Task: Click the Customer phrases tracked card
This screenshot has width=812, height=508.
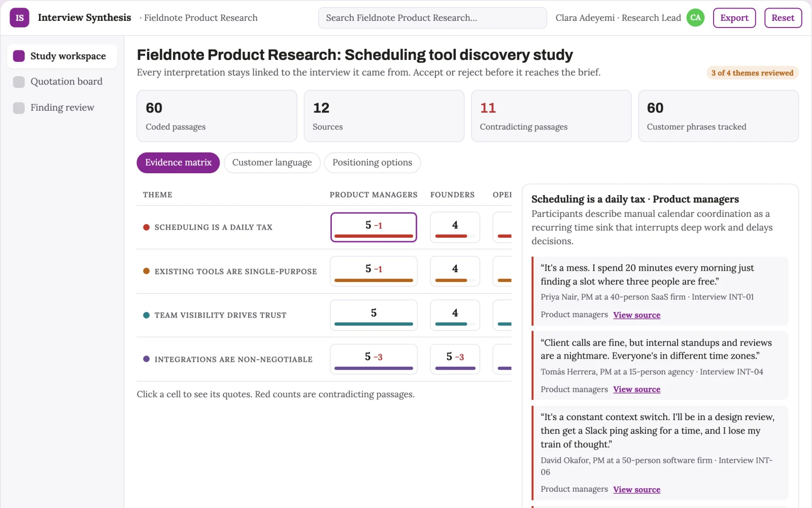Action: (x=718, y=116)
